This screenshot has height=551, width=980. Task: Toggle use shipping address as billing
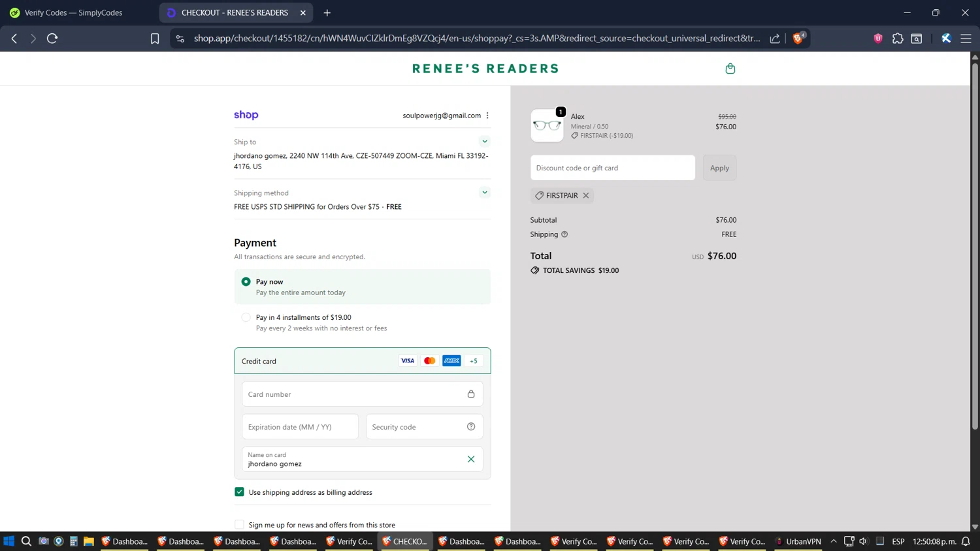239,492
